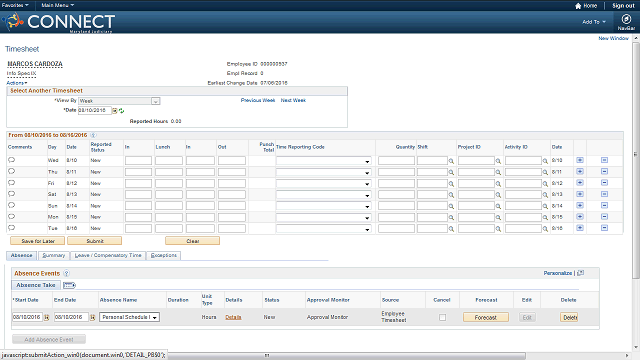Click the horizontal scrollbar at bottom
This screenshot has height=360, width=640.
coord(346,356)
